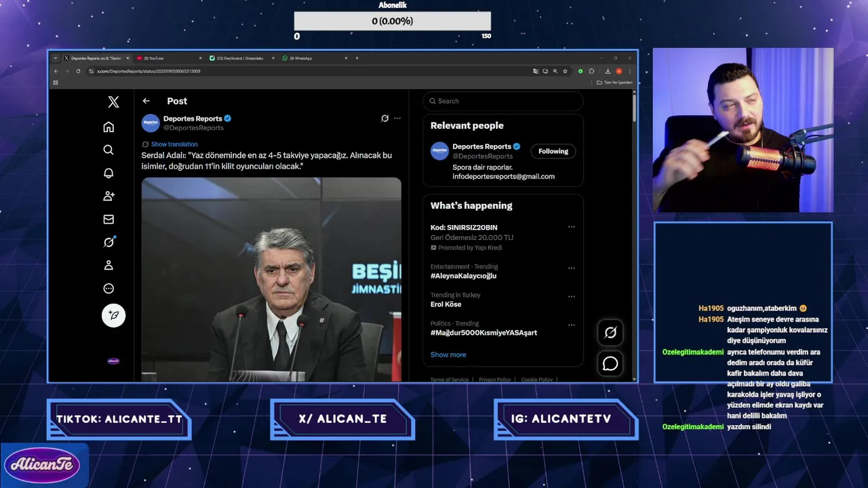Click Grok icon on the Deportes Reports post

(x=384, y=118)
